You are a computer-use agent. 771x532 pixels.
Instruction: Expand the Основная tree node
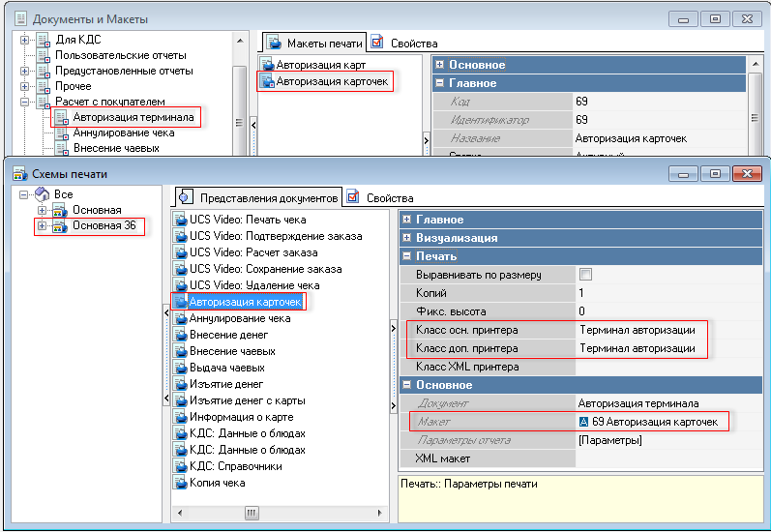coord(42,210)
